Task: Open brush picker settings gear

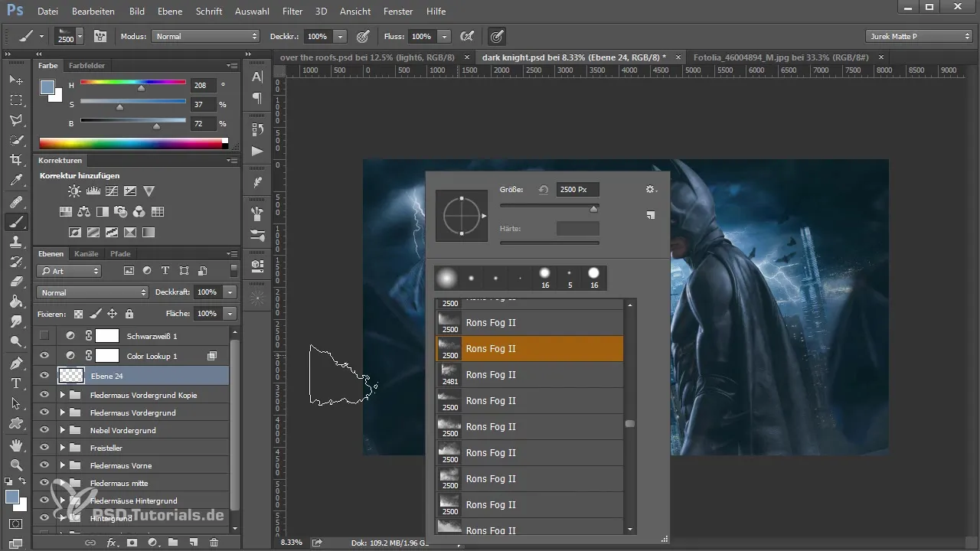Action: 651,189
